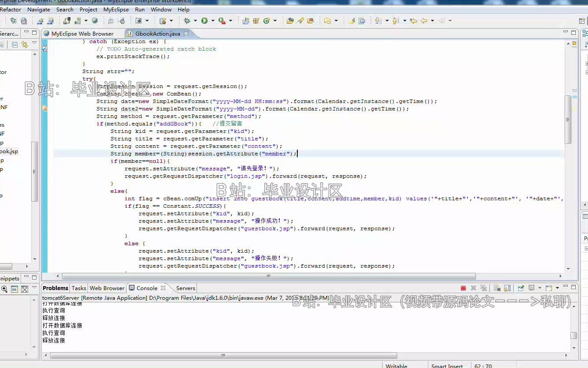
Task: Click the Open MyEclipse Web Browser globe icon
Action: tap(95, 21)
